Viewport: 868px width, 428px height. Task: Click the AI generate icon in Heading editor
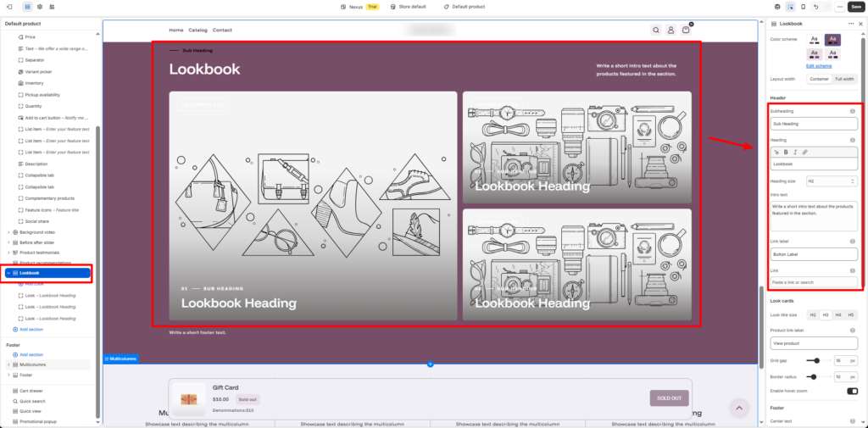776,152
